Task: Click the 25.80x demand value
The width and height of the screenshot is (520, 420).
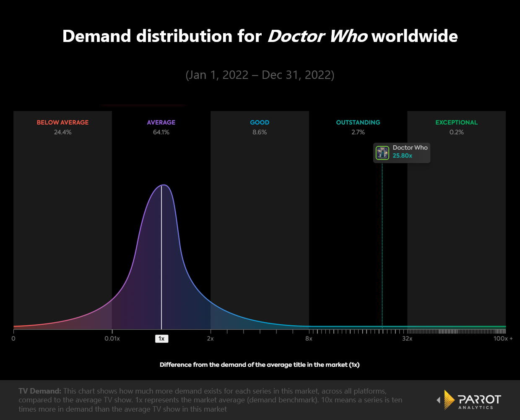Action: coord(402,156)
